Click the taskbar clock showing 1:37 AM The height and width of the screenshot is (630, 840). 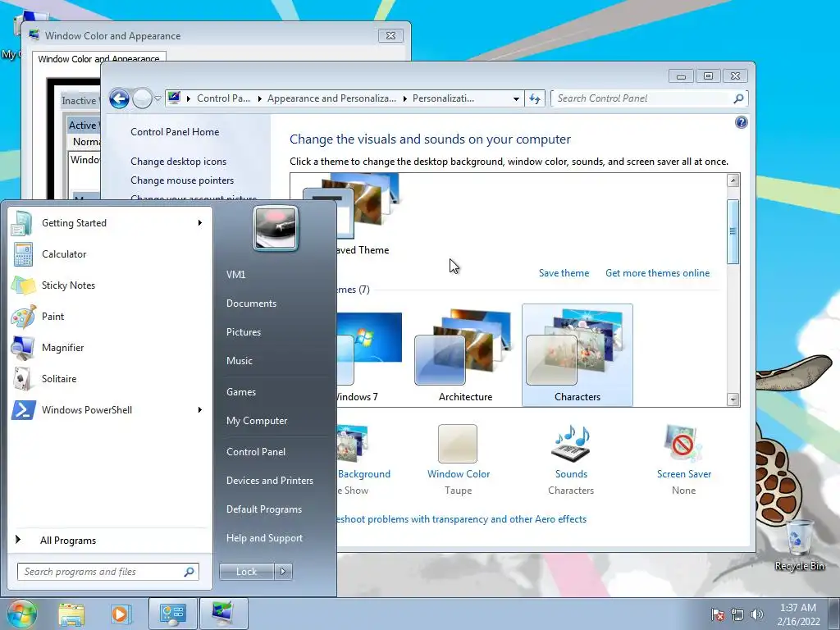(x=798, y=614)
